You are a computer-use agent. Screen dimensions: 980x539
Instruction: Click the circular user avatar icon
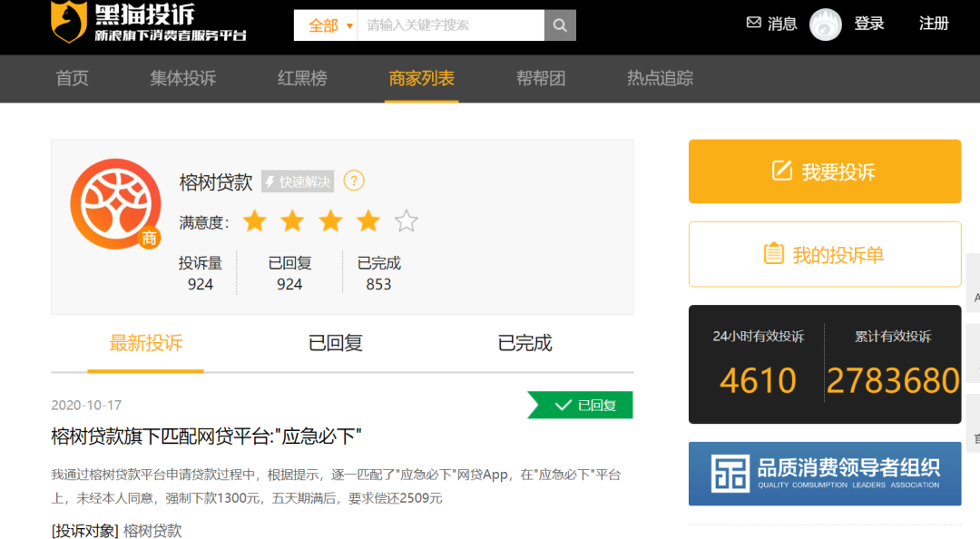point(825,24)
